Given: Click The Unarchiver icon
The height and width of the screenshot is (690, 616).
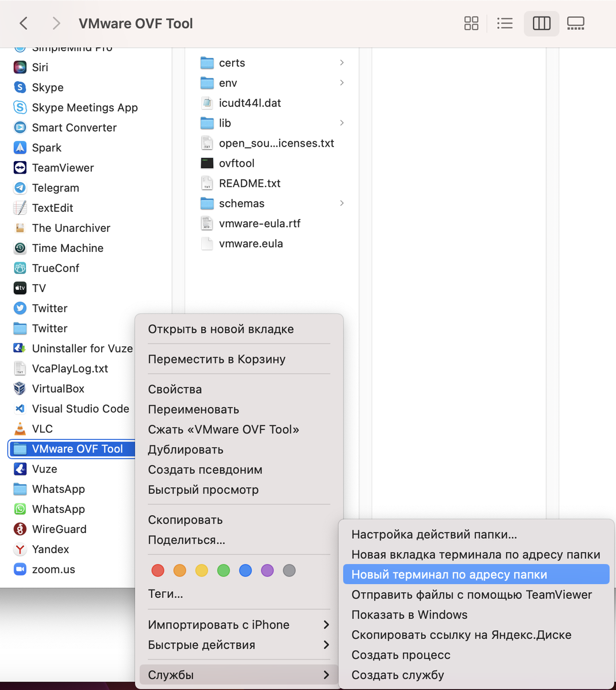Looking at the screenshot, I should click(20, 228).
